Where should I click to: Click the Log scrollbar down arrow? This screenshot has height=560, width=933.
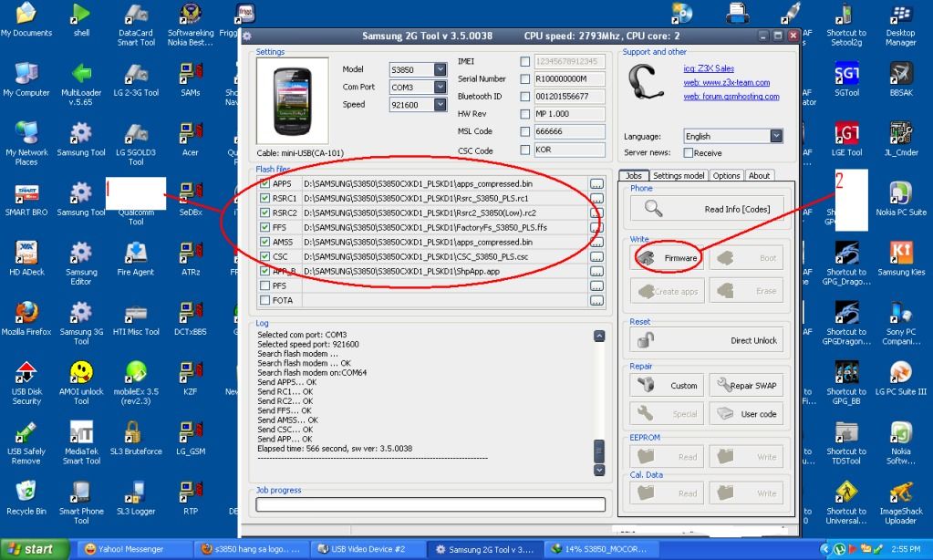coord(599,470)
